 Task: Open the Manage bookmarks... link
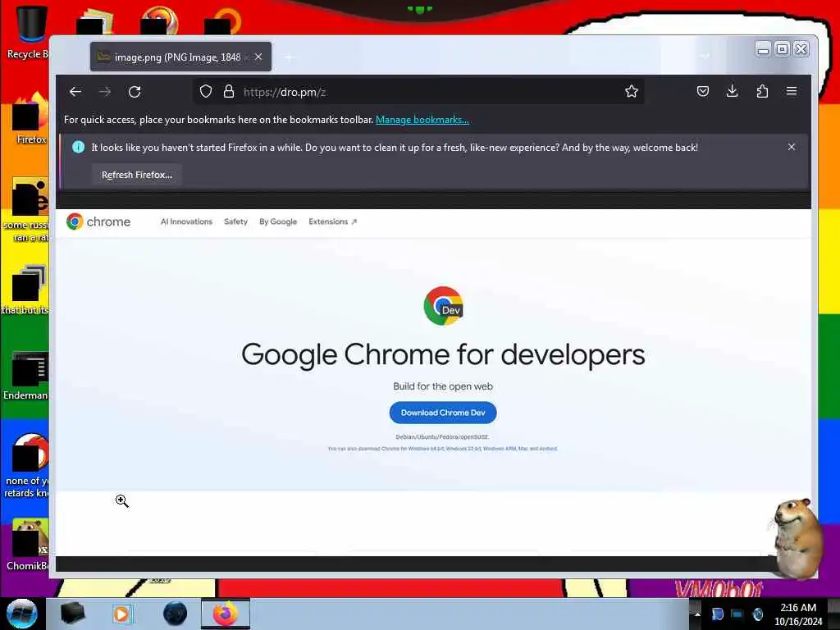coord(422,120)
